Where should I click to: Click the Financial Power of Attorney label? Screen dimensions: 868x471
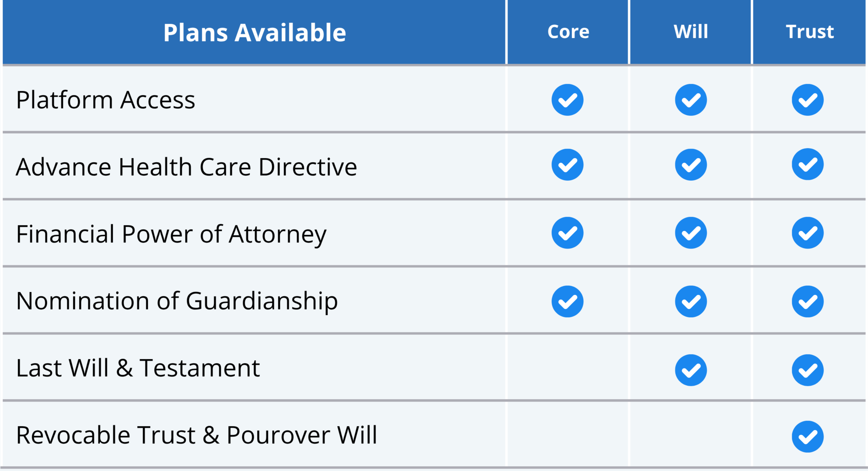click(171, 234)
